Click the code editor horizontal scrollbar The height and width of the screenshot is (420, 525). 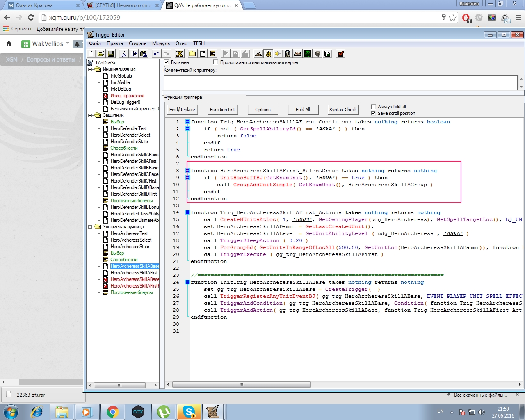tap(241, 385)
